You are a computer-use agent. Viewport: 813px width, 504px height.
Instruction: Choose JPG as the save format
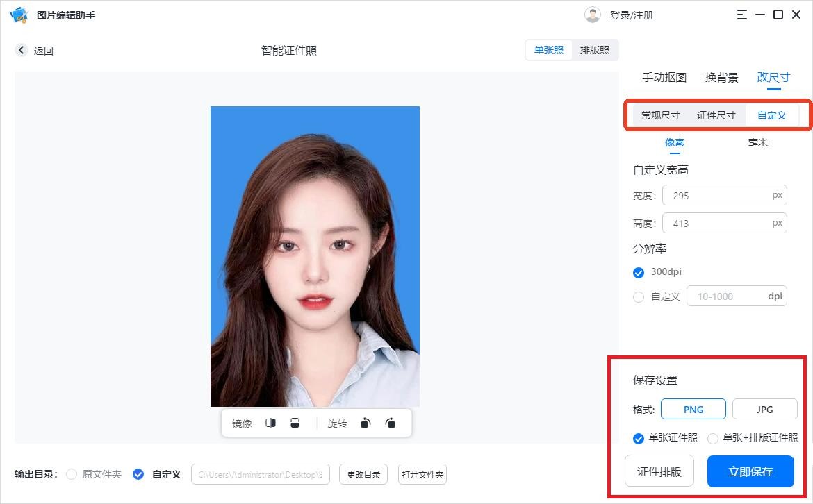coord(764,410)
